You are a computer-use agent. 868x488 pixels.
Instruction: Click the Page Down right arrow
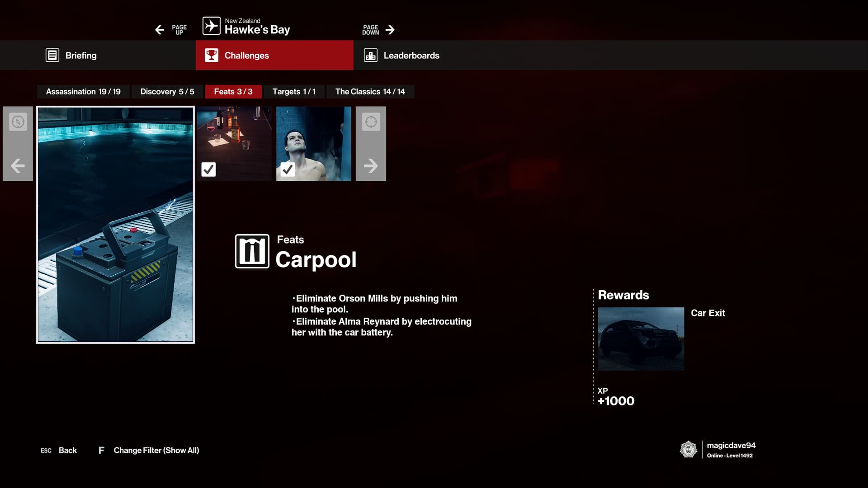click(390, 30)
